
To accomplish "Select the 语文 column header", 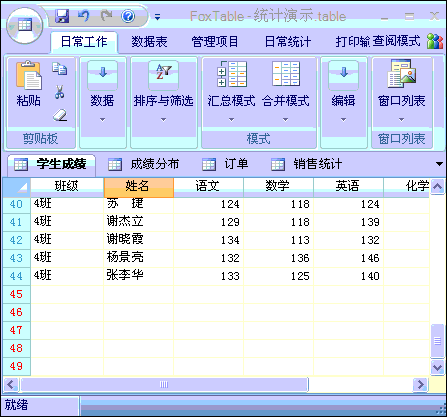I will [x=208, y=186].
